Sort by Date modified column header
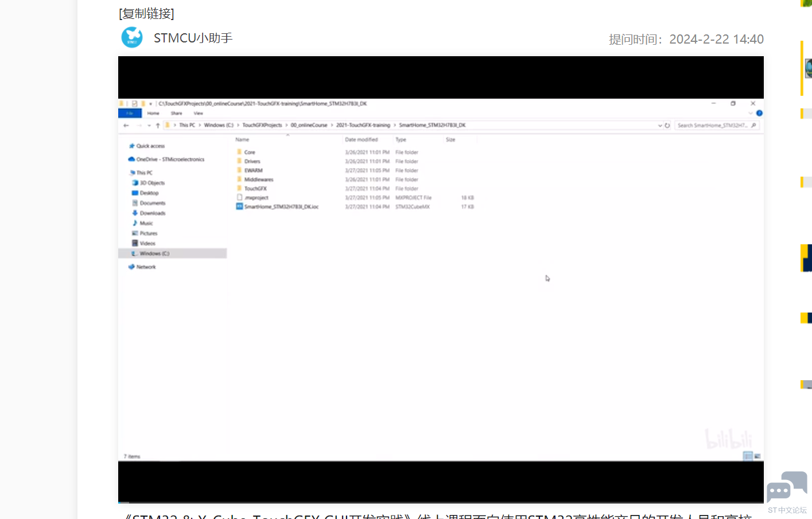Viewport: 812px width, 519px height. pos(362,139)
